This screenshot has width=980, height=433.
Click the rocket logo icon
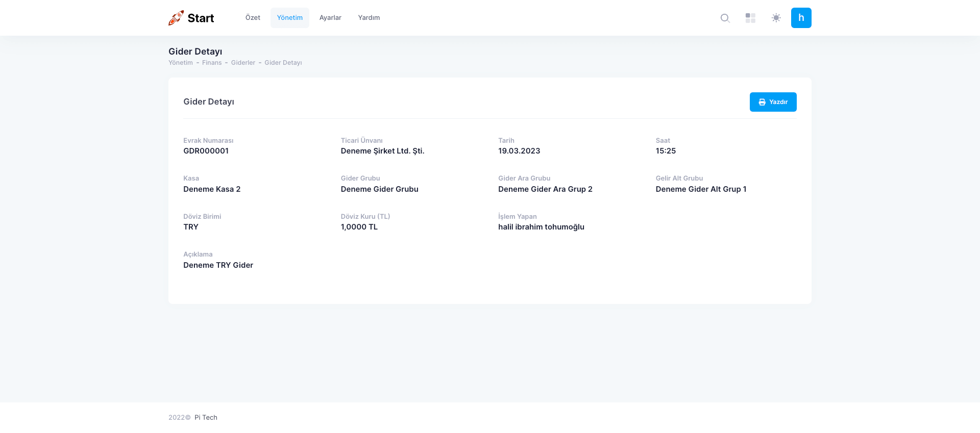tap(176, 18)
